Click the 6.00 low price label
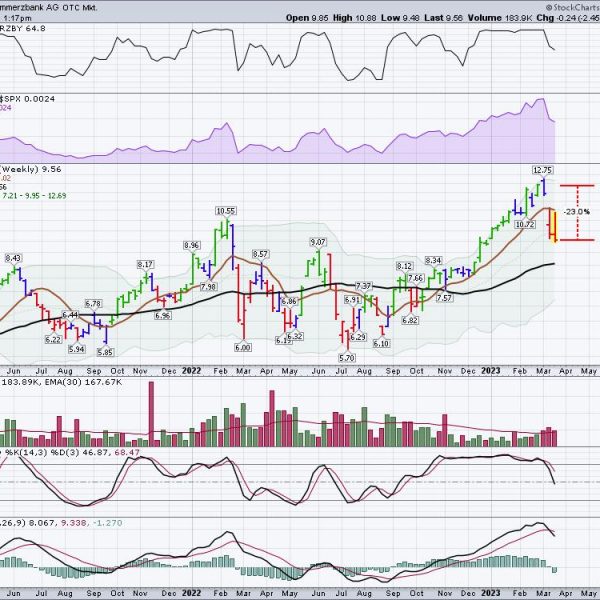Image resolution: width=600 pixels, height=600 pixels. pos(243,347)
